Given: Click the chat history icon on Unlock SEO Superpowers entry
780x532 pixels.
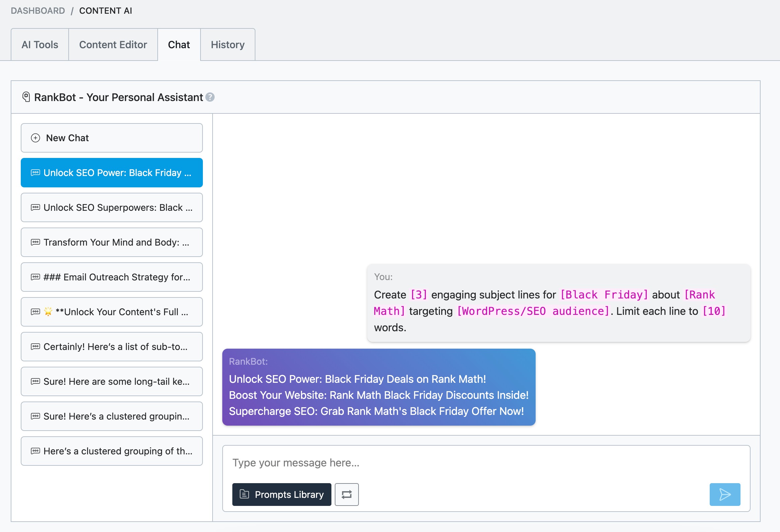Looking at the screenshot, I should tap(35, 207).
